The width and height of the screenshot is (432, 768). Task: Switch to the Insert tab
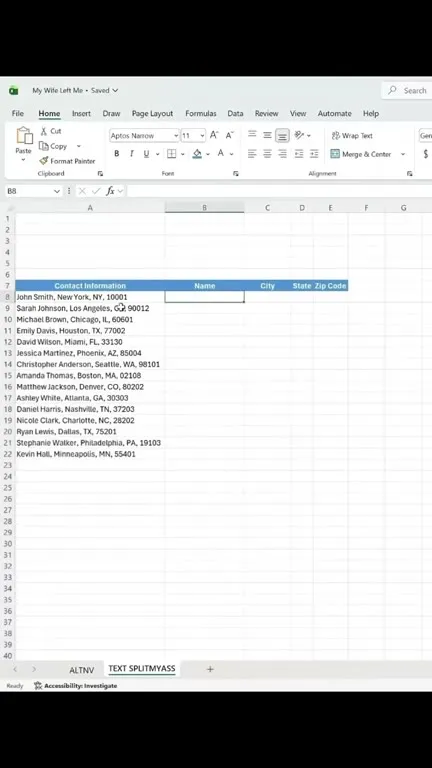tap(81, 113)
